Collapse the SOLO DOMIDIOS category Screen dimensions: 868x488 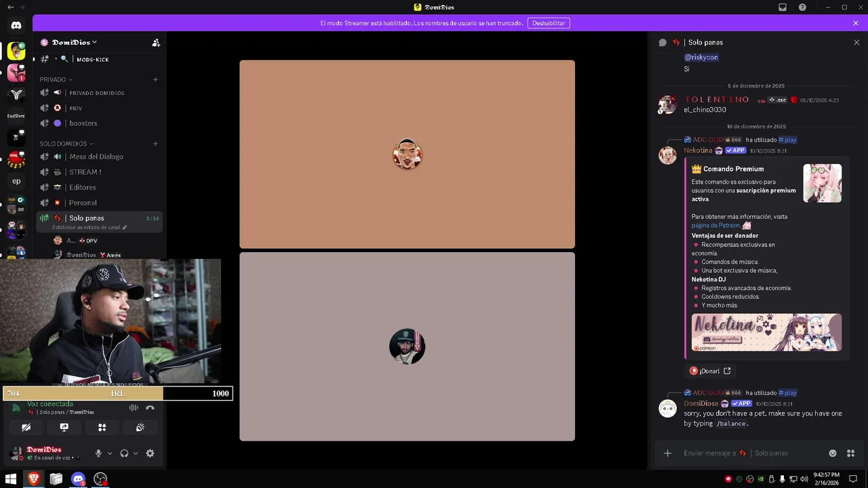pos(66,144)
